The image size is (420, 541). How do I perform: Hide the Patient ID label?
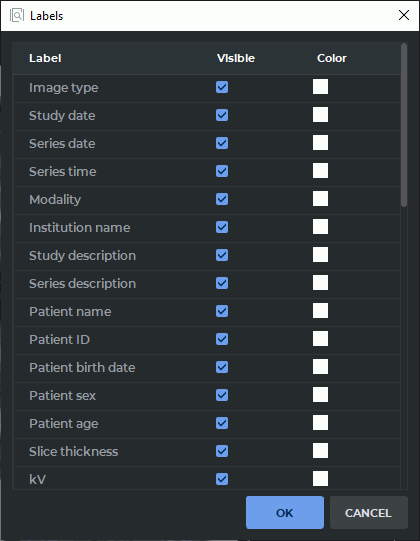[222, 339]
